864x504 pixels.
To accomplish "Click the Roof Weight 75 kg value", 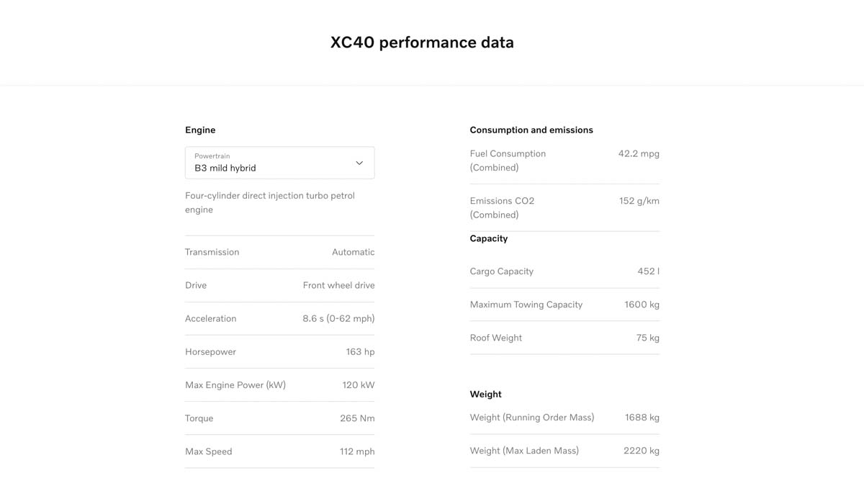I will (x=648, y=338).
